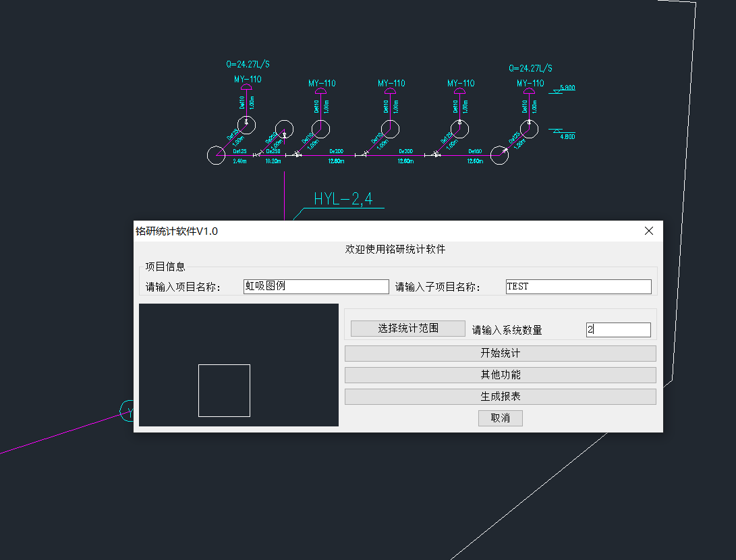
Task: Click circle at far left pipe end
Action: tap(217, 155)
